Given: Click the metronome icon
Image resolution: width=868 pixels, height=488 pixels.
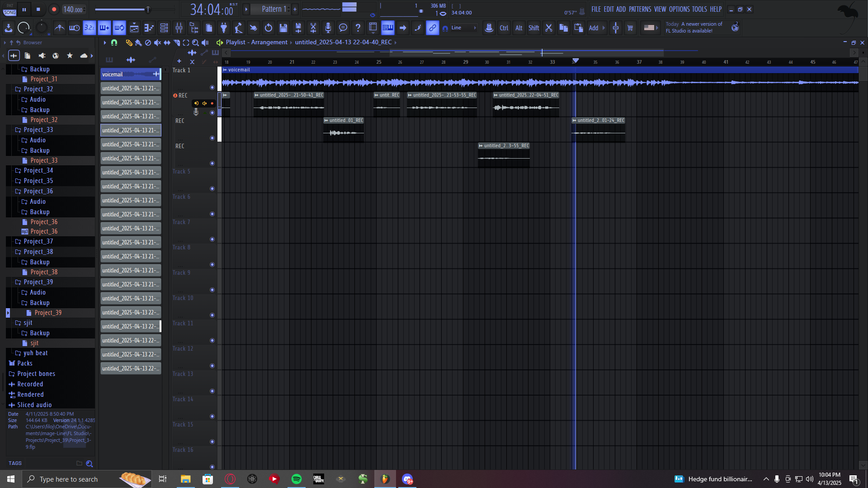Looking at the screenshot, I should [x=59, y=28].
